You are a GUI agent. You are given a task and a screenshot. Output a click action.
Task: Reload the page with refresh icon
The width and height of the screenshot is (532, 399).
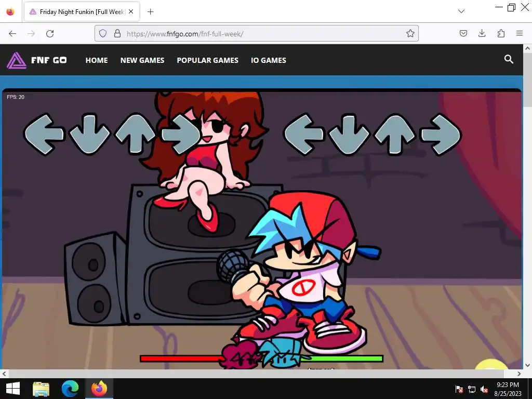(x=50, y=34)
